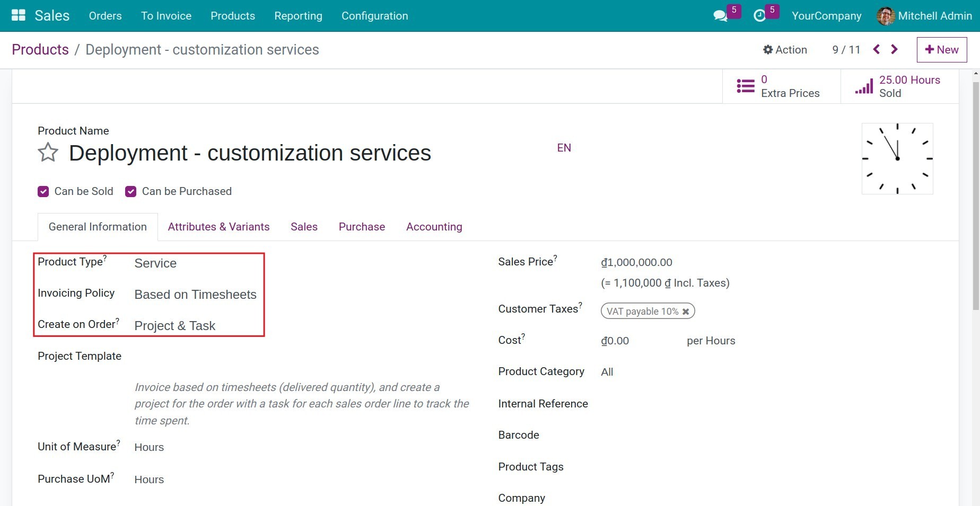Screen dimensions: 980x506
Task: Switch to the Attributes & Variants tab
Action: (218, 227)
